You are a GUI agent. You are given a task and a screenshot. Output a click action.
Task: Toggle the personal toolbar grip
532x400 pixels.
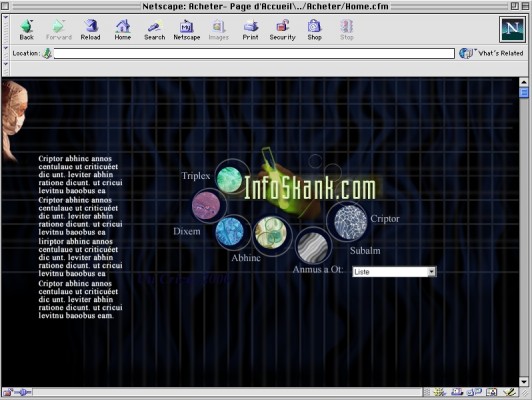pos(5,69)
